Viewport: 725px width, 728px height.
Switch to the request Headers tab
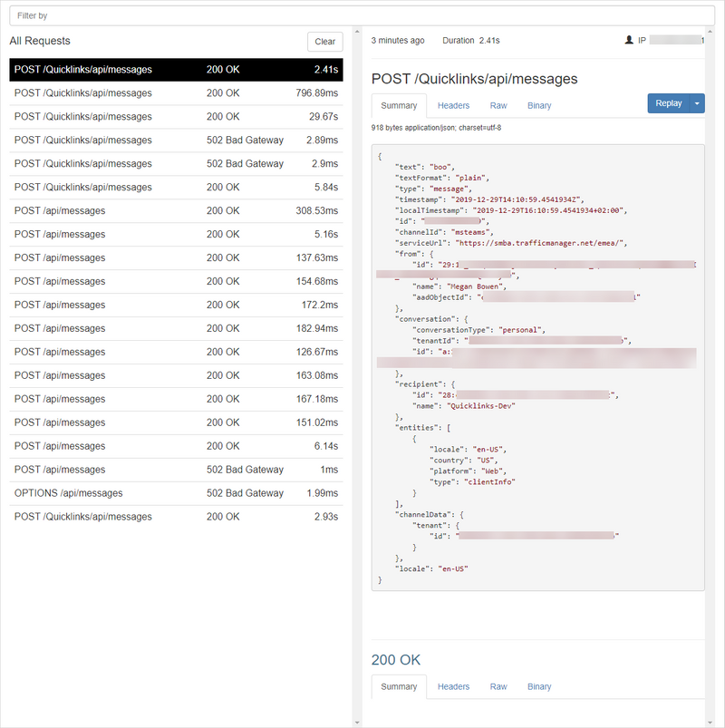[x=453, y=106]
